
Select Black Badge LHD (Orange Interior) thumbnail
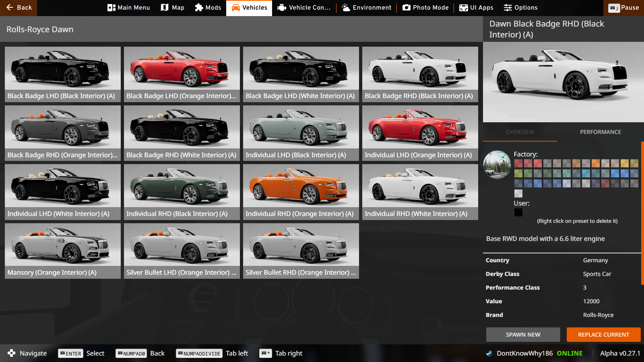(182, 74)
